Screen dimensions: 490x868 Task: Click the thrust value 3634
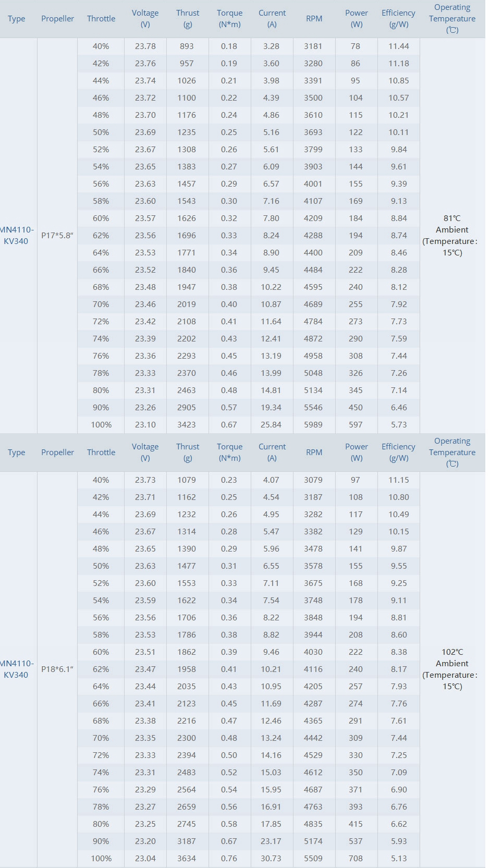pyautogui.click(x=187, y=859)
